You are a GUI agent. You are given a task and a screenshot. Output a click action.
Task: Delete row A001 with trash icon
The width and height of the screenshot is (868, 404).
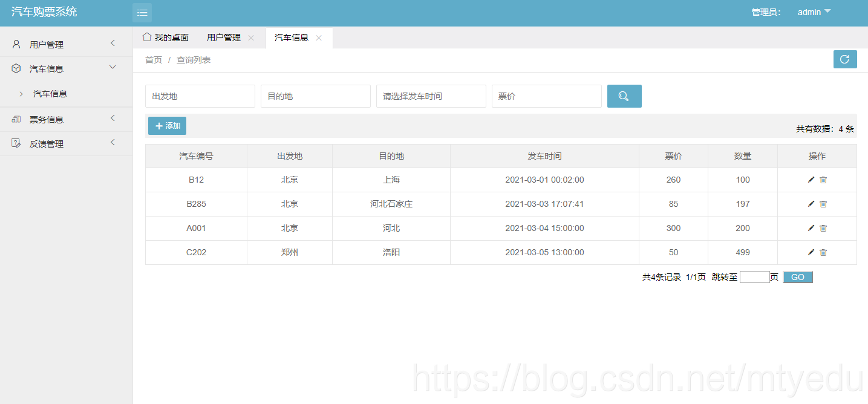(823, 228)
